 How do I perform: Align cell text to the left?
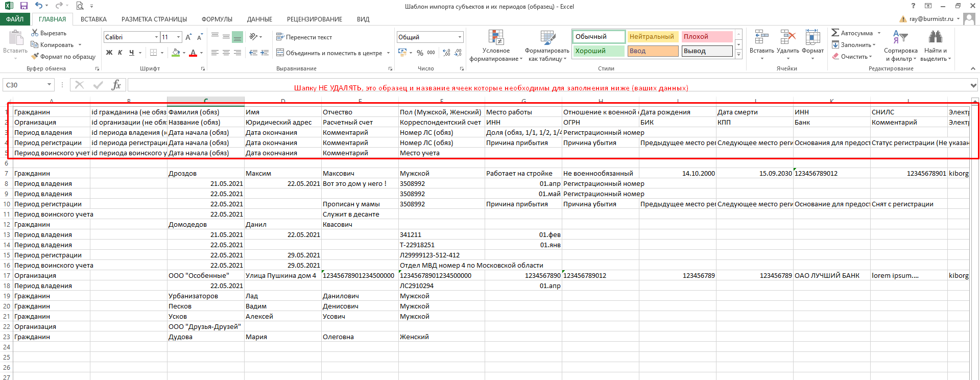point(214,53)
